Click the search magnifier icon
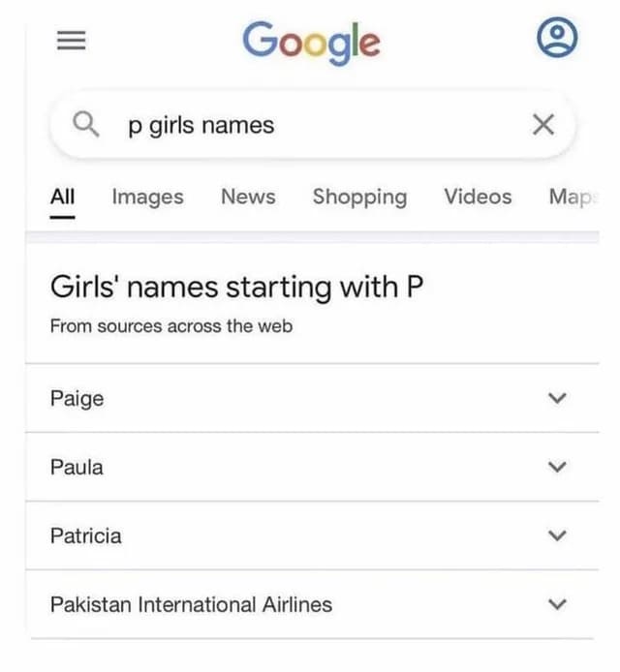Screen dimensions: 620x672 click(86, 124)
